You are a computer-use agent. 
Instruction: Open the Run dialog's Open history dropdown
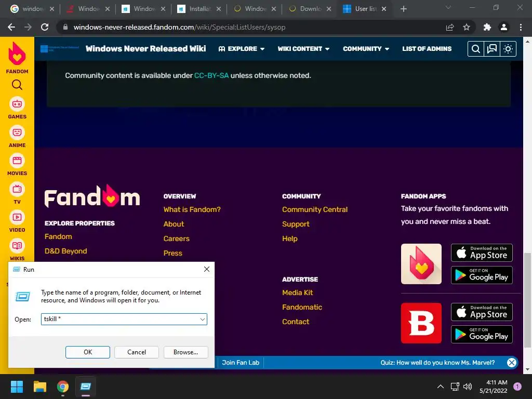[x=202, y=320]
